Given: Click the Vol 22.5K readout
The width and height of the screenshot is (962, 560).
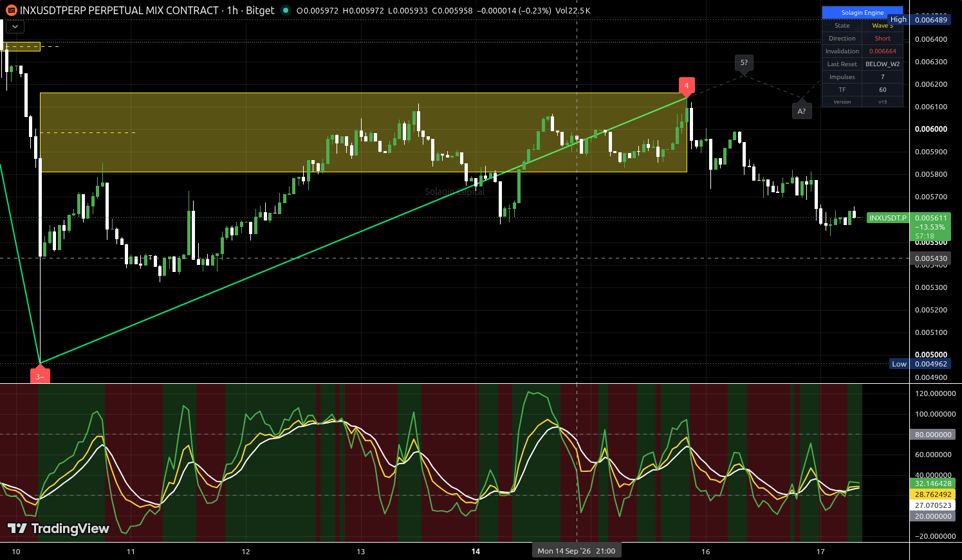Looking at the screenshot, I should coord(571,10).
